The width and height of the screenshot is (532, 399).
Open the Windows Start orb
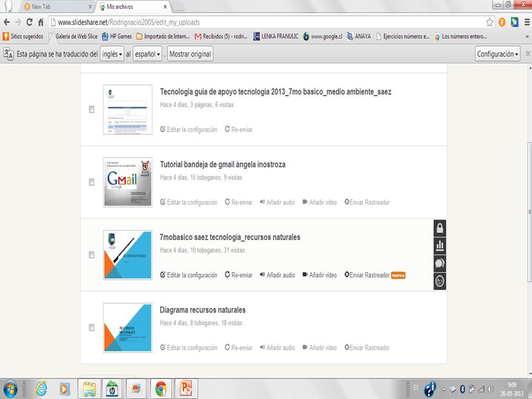[x=10, y=389]
